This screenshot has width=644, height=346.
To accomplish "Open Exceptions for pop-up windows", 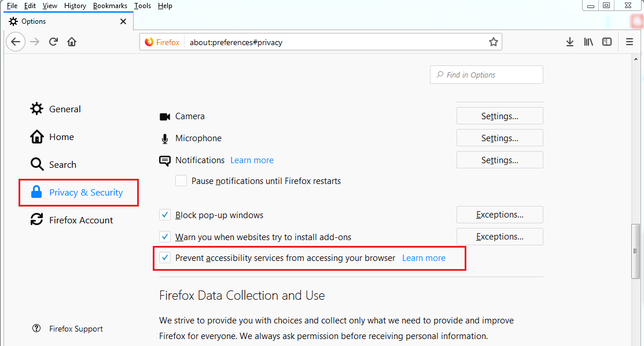I will coord(499,215).
